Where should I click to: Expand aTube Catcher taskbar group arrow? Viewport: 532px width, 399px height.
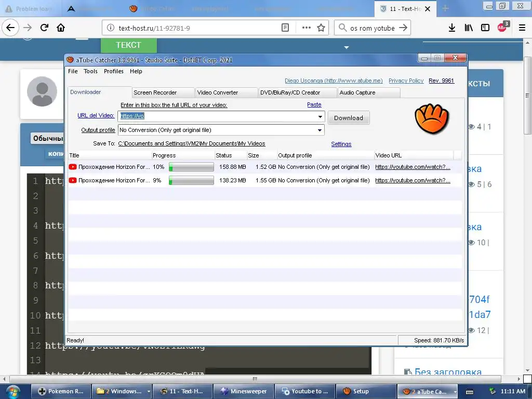click(x=455, y=392)
